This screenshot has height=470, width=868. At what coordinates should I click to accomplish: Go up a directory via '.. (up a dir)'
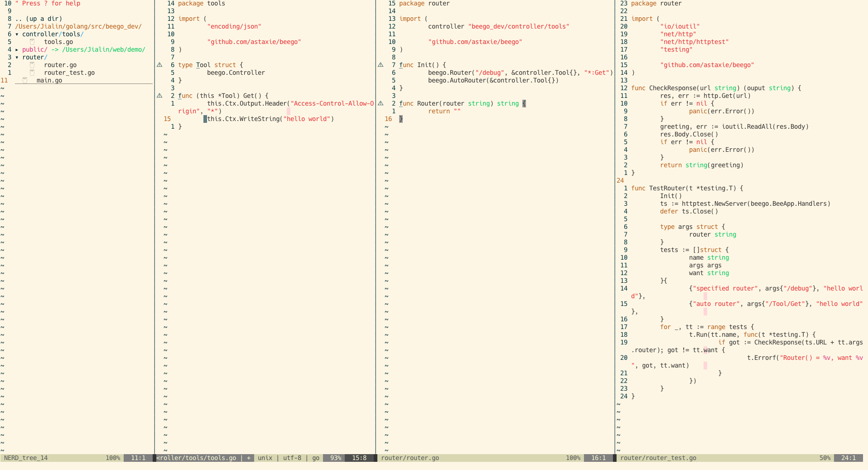point(39,19)
